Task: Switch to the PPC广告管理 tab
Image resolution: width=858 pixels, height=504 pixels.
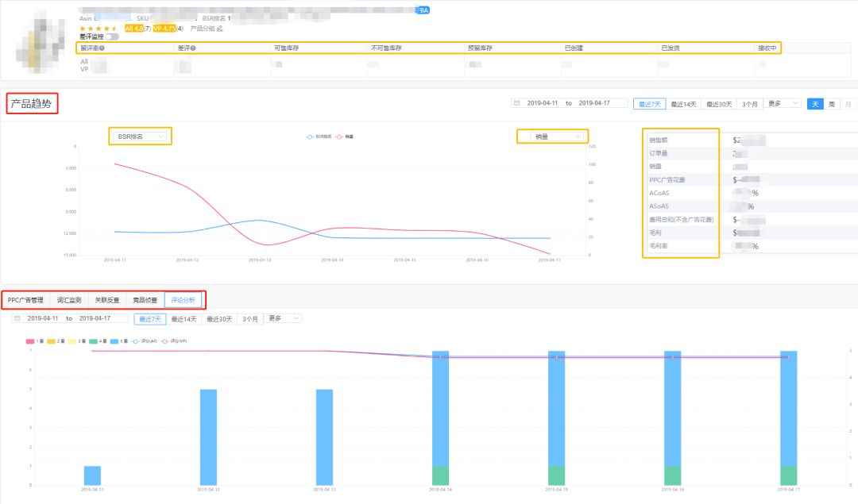Action: pyautogui.click(x=25, y=300)
